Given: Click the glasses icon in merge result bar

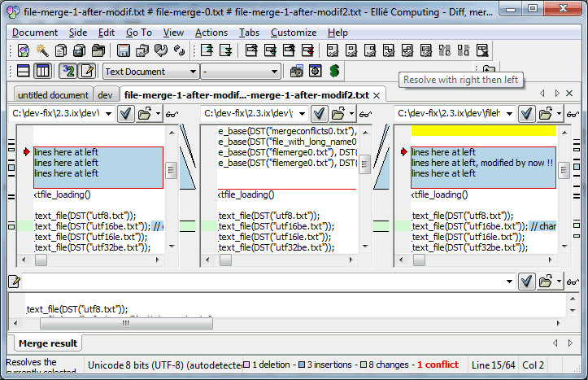Looking at the screenshot, I should click(573, 282).
